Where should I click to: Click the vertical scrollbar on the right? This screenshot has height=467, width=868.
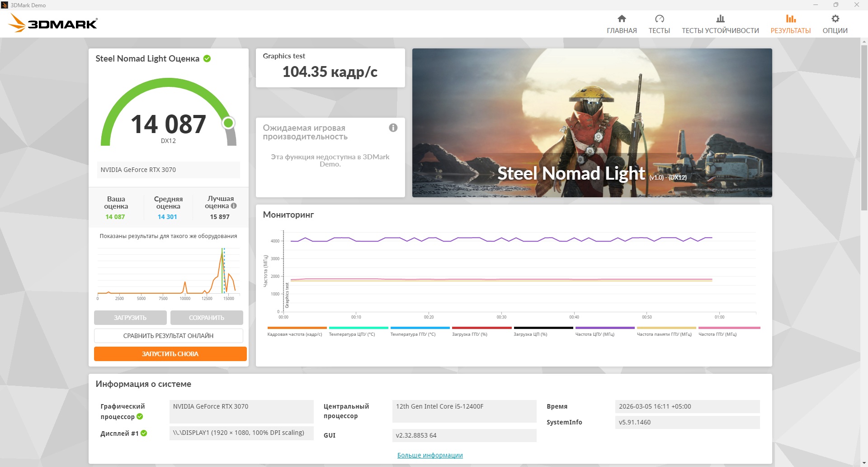tap(864, 251)
